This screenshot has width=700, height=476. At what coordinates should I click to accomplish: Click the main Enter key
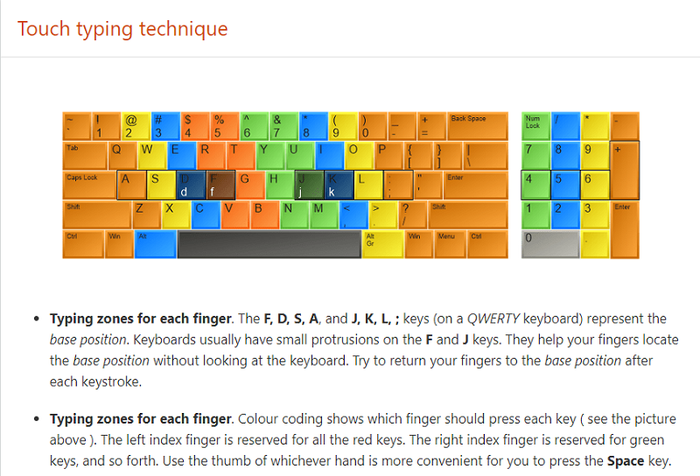476,185
